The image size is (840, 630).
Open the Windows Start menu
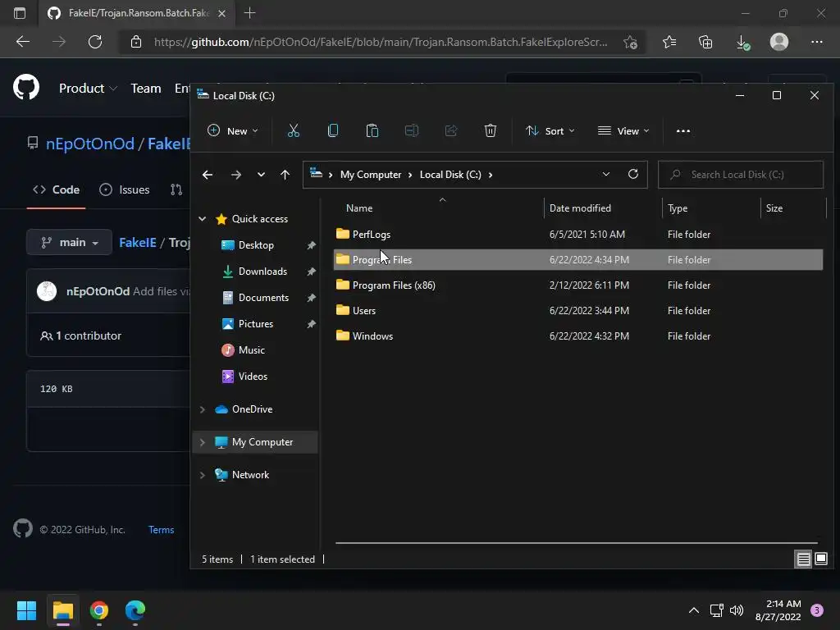coord(26,610)
